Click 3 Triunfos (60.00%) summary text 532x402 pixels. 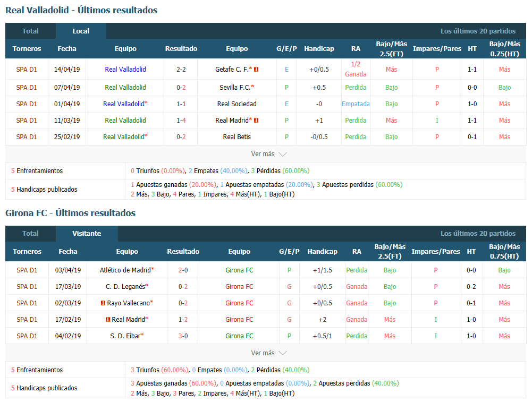coord(159,370)
